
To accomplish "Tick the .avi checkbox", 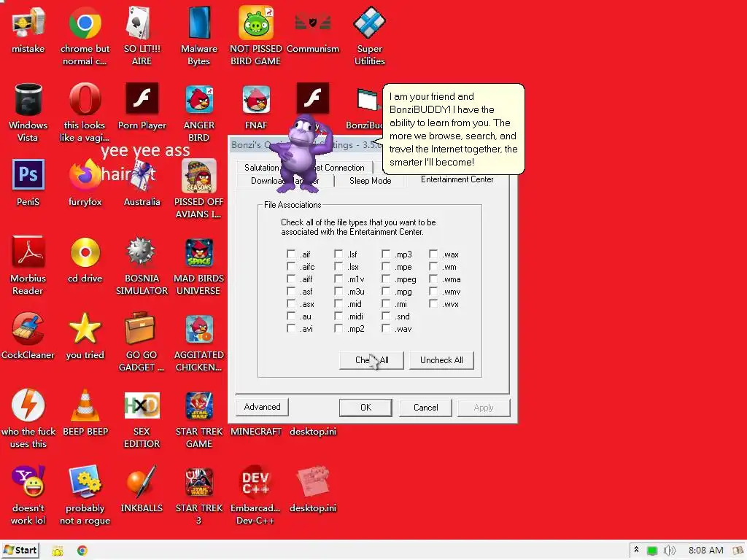I will point(291,328).
